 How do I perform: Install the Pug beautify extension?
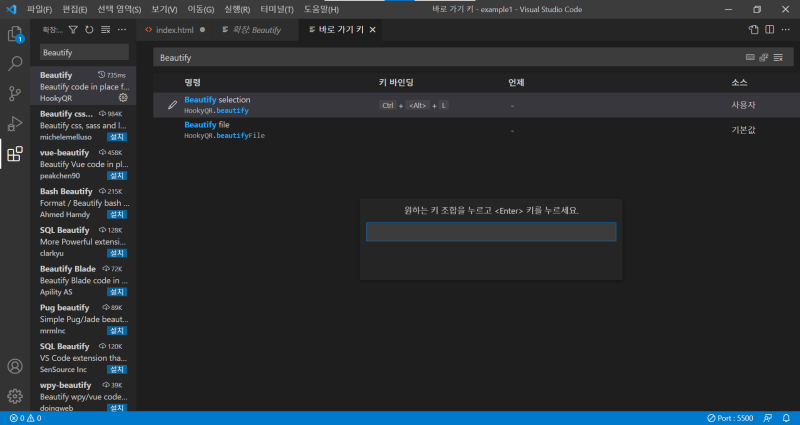[117, 331]
